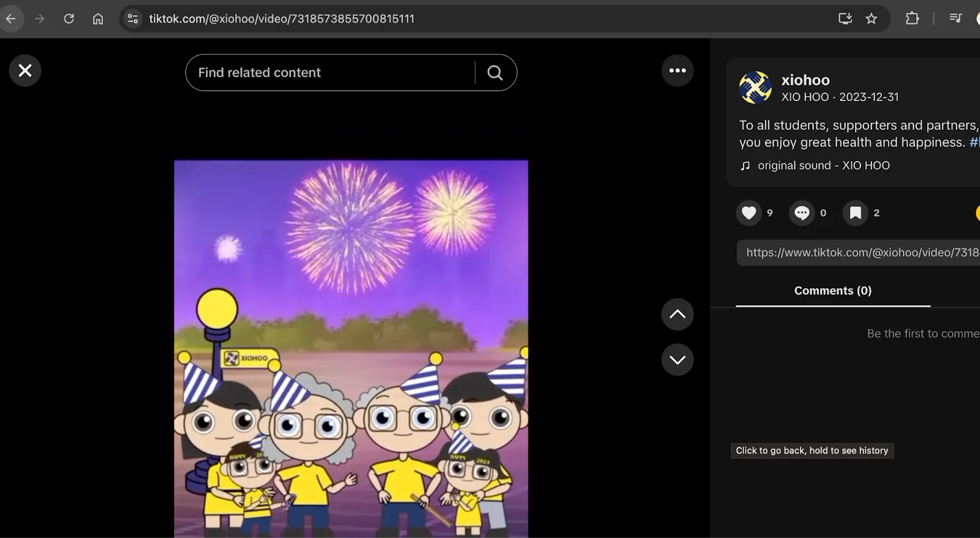This screenshot has height=538, width=980.
Task: Click the search magnifier icon
Action: pos(495,73)
